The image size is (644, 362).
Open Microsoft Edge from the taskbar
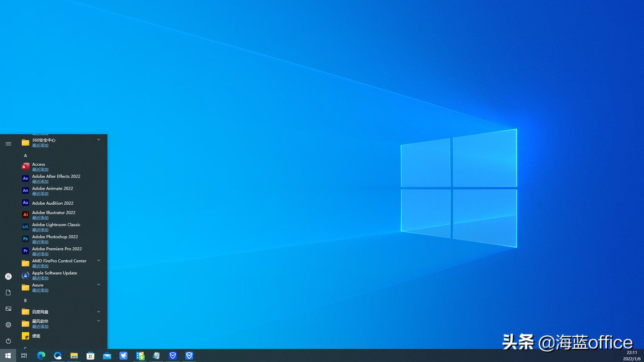click(x=41, y=355)
